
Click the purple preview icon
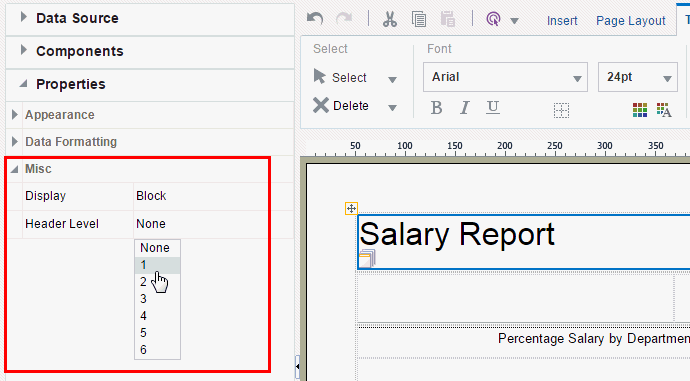[493, 19]
